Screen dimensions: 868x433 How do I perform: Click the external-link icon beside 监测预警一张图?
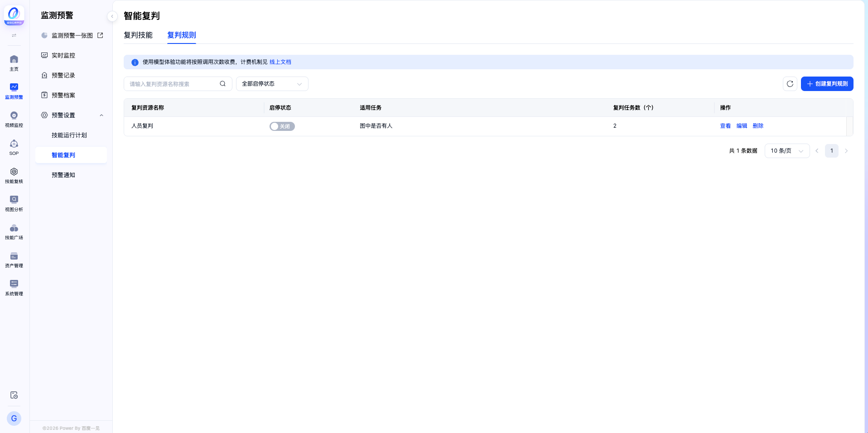pos(100,35)
